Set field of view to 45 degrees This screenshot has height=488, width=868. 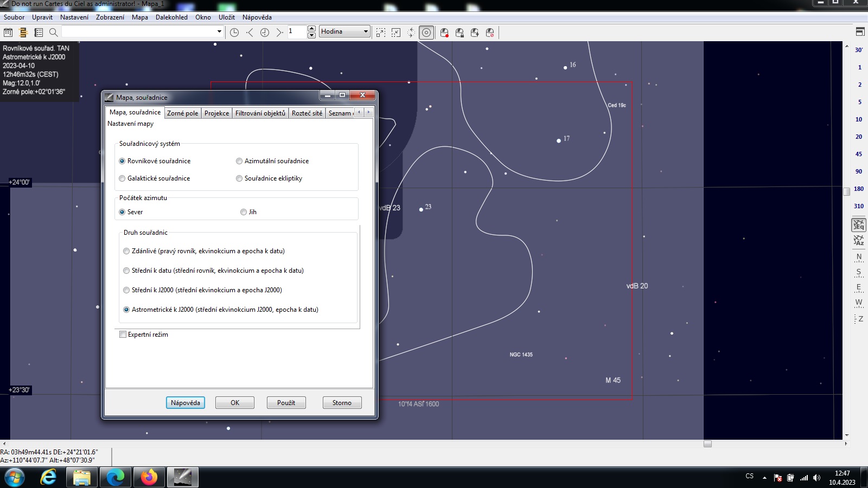pyautogui.click(x=858, y=154)
